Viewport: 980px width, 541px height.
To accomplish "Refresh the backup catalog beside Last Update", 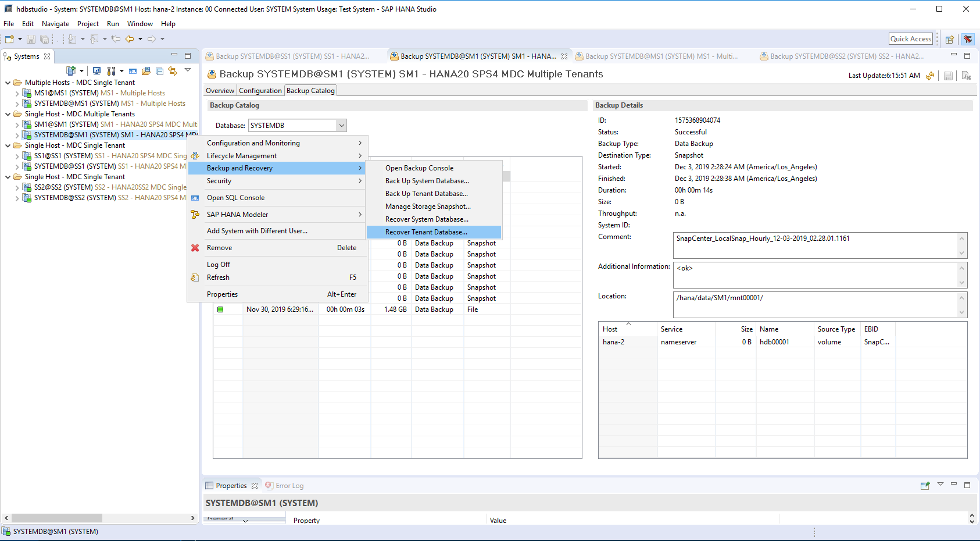I will (930, 76).
